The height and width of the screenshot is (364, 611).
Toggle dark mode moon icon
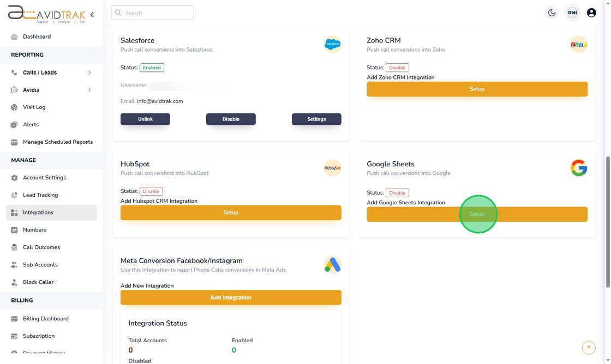click(x=552, y=13)
